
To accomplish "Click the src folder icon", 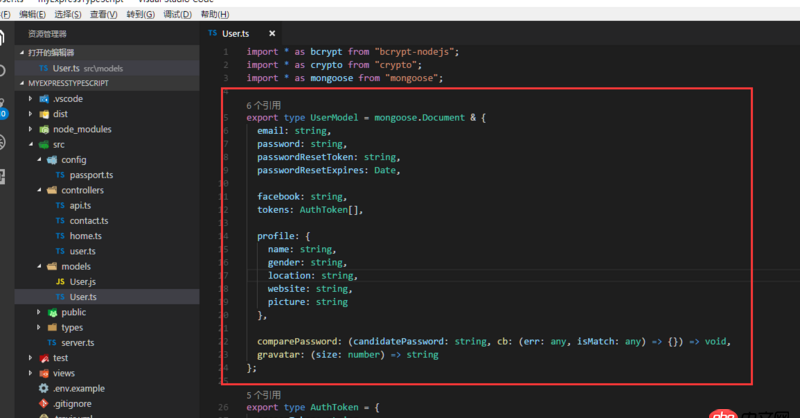I will pyautogui.click(x=44, y=144).
